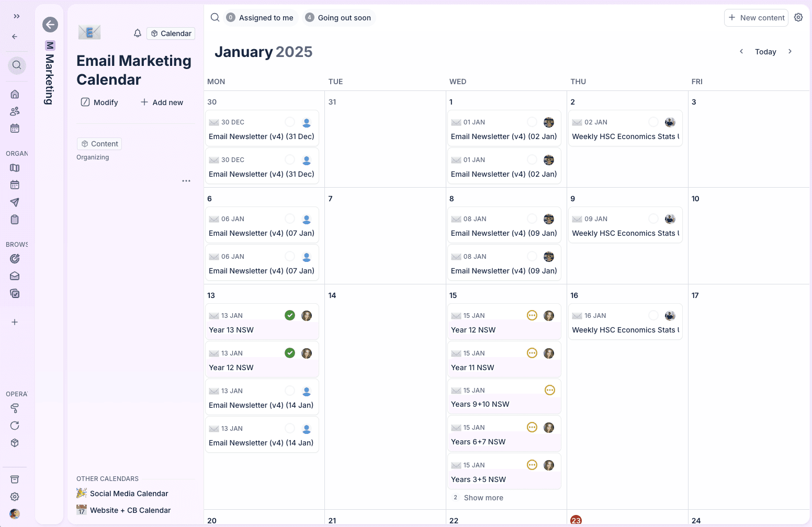The height and width of the screenshot is (527, 812).
Task: Open the calendar icon under ORGAN section
Action: [15, 185]
